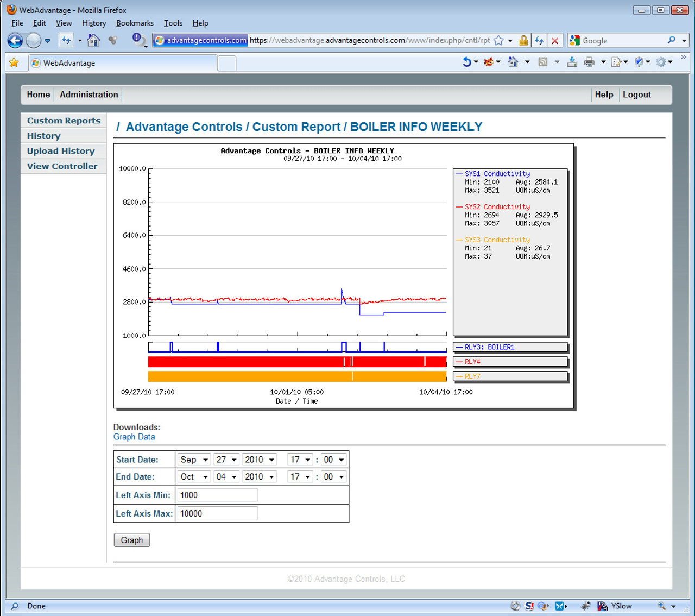Open the End Date year dropdown
The image size is (695, 616).
[260, 477]
